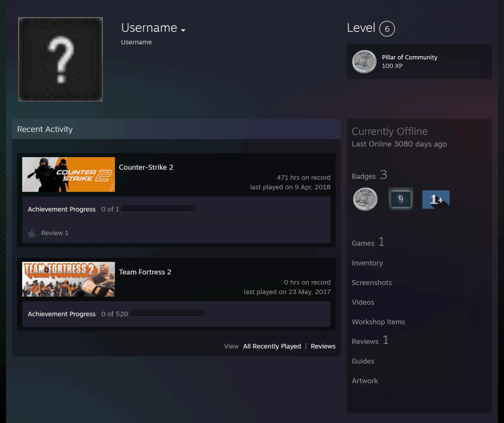Image resolution: width=504 pixels, height=423 pixels.
Task: Click 'last played on 23 May, 2017' text
Action: point(287,292)
